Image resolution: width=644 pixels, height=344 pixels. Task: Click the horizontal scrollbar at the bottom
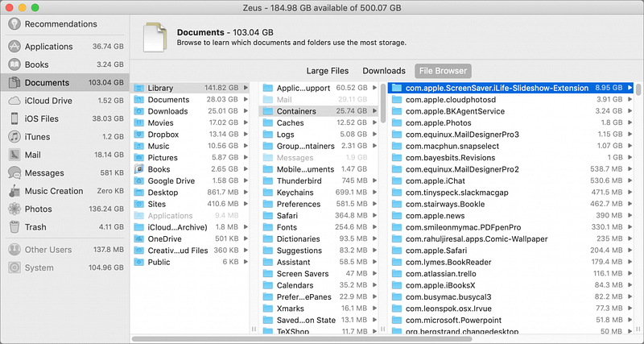coord(302,339)
